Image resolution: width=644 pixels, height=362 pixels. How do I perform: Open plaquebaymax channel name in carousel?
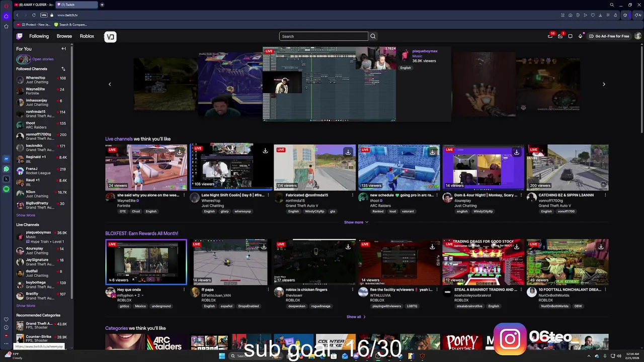[x=425, y=51]
